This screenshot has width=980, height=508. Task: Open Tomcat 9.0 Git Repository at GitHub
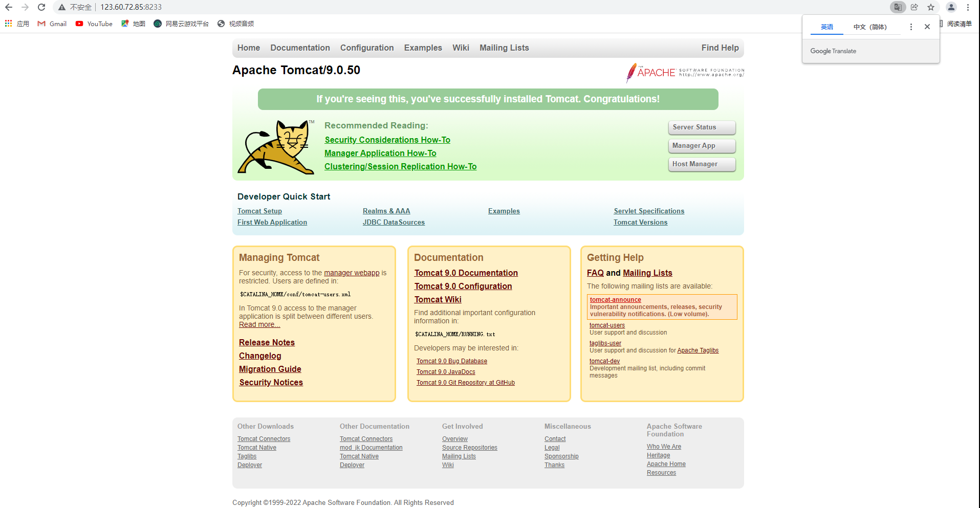click(x=466, y=383)
